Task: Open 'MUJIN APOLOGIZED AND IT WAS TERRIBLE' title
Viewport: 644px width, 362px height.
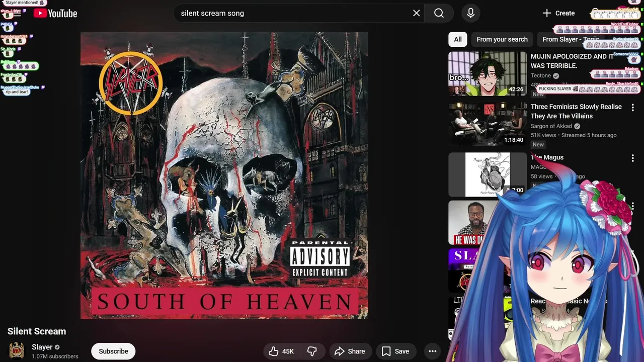Action: (x=572, y=61)
